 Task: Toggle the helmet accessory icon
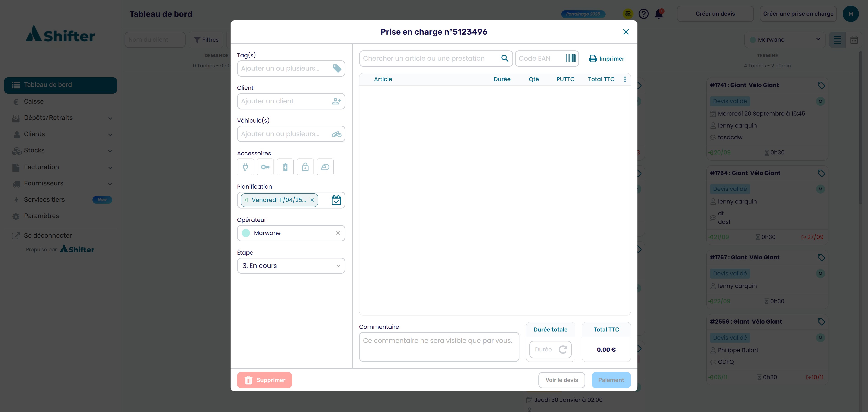325,167
